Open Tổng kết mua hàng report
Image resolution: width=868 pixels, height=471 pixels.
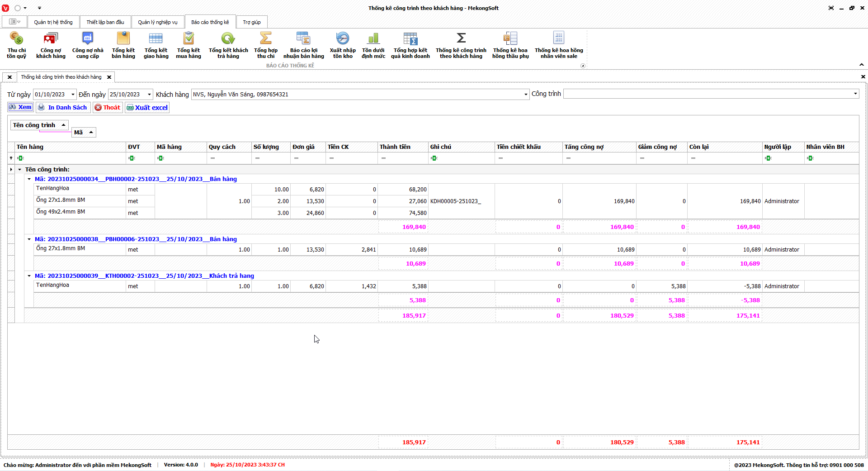tap(188, 45)
